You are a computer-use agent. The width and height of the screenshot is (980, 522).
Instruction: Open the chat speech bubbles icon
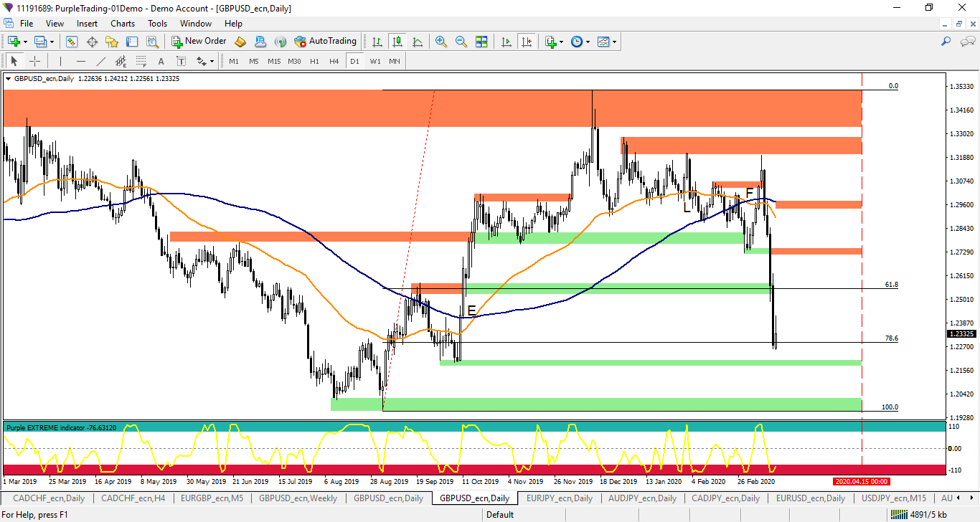coord(968,42)
